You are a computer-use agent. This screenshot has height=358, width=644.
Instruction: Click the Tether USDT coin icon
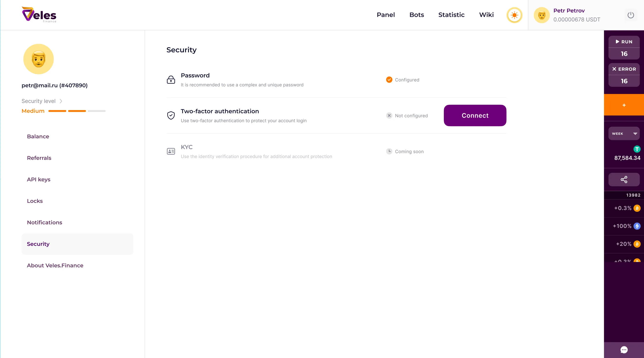(637, 149)
